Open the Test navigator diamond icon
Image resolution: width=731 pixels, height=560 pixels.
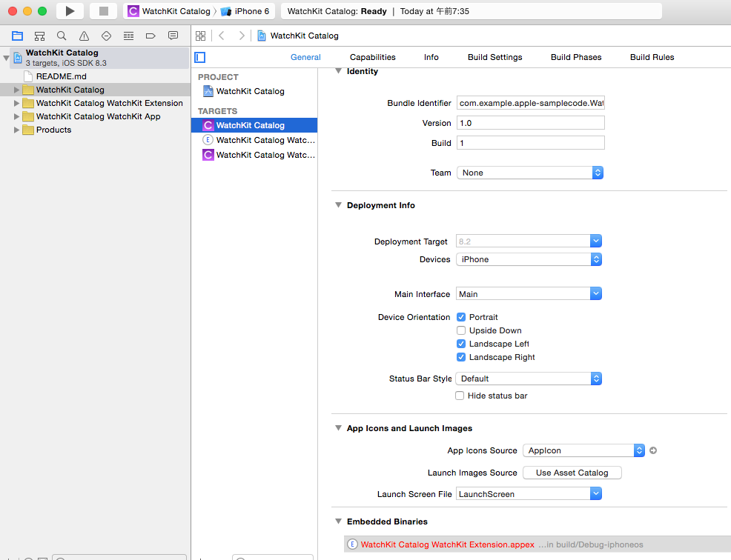pyautogui.click(x=106, y=36)
